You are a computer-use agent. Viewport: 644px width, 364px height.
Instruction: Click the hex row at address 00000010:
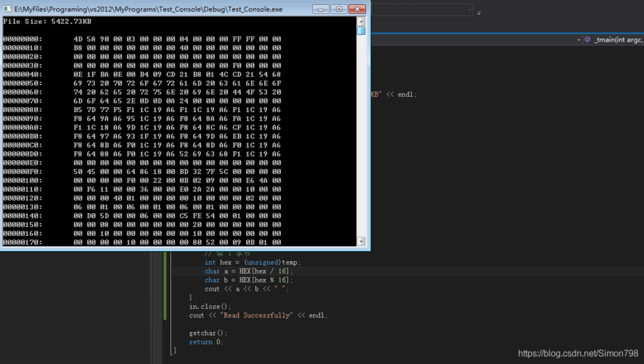tap(142, 47)
